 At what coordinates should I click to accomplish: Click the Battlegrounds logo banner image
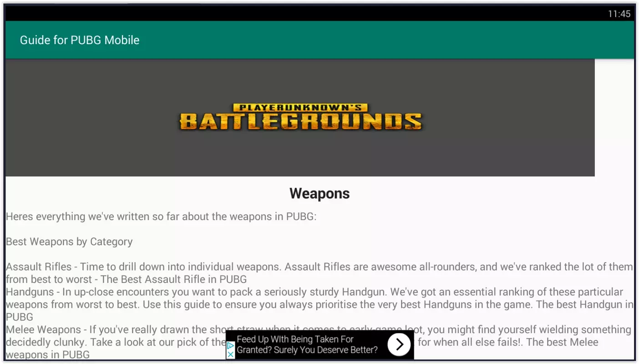(300, 117)
